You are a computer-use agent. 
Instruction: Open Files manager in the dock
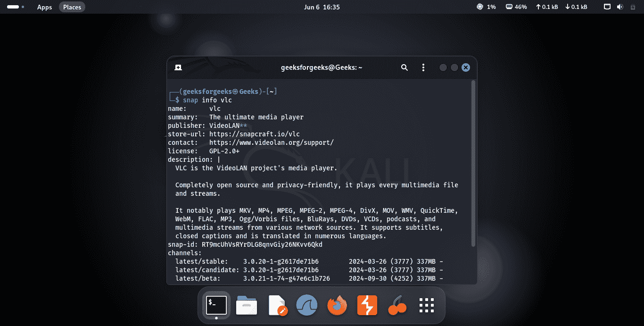point(247,305)
